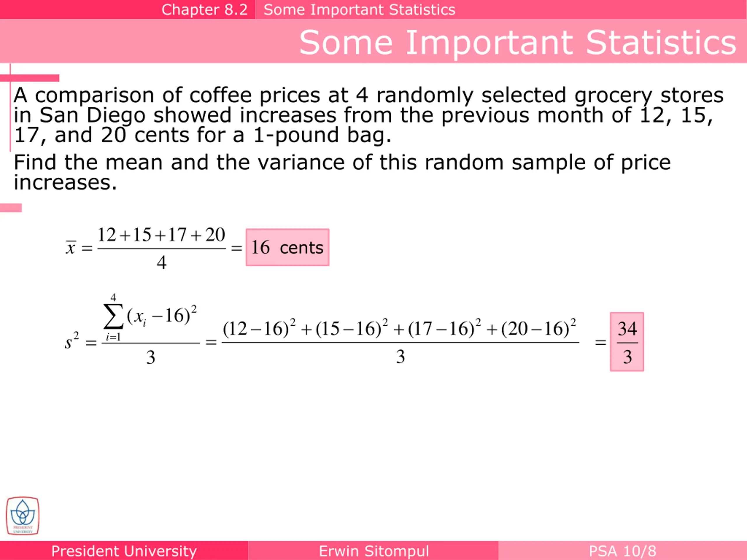Image resolution: width=747 pixels, height=560 pixels.
Task: Click the "Find the mean and the variance" sentence
Action: [342, 172]
